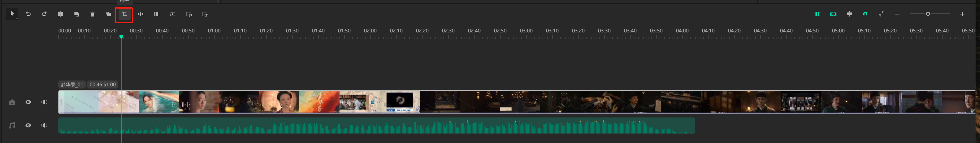Screen dimensions: 980x143
Task: Click the woman in teal veil thumbnail
Action: pyautogui.click(x=159, y=101)
